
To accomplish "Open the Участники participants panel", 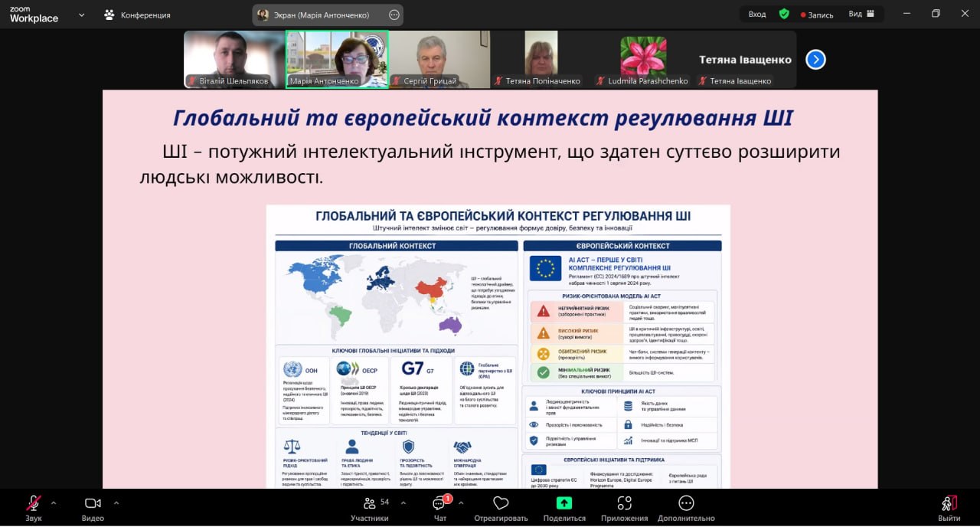I will point(370,508).
